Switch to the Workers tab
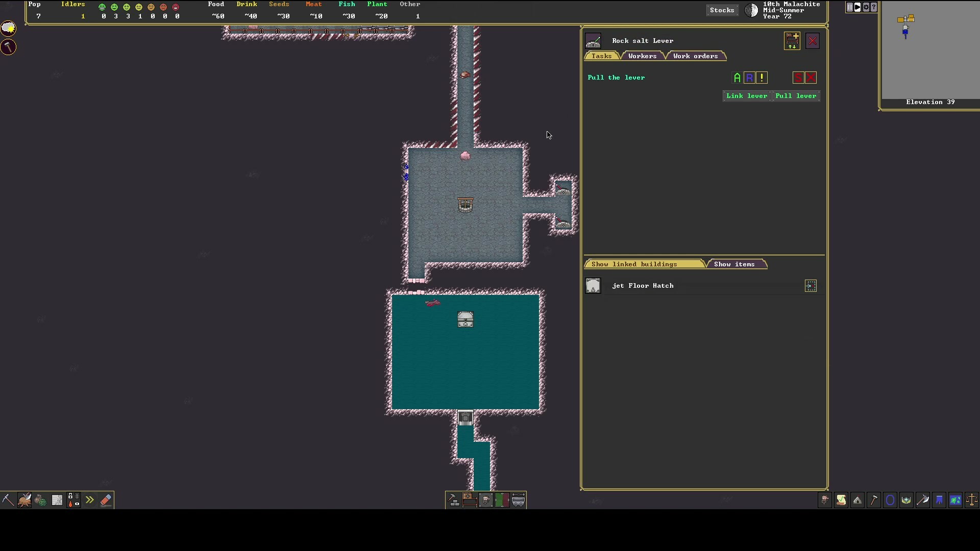Image resolution: width=980 pixels, height=551 pixels. tap(642, 56)
